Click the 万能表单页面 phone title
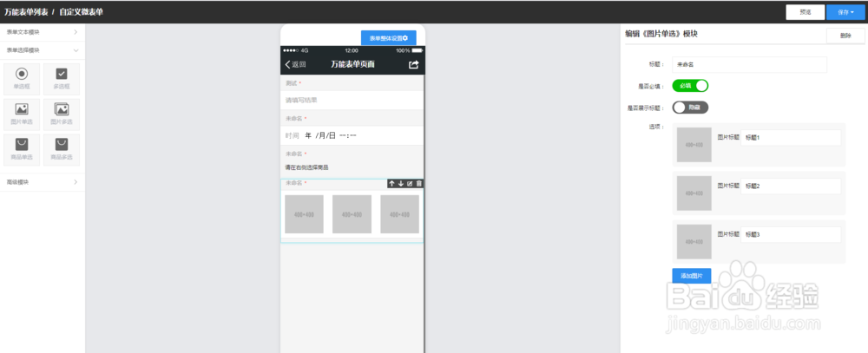 click(352, 64)
